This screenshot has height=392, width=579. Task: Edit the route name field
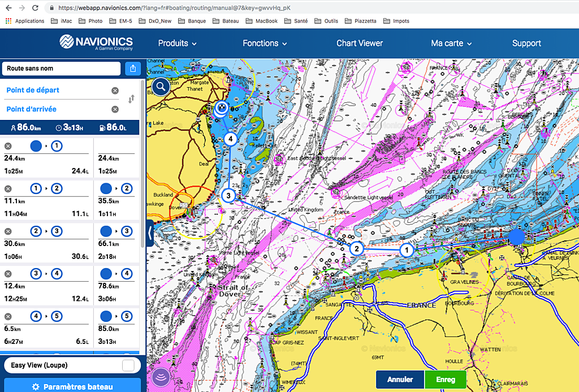pos(61,68)
